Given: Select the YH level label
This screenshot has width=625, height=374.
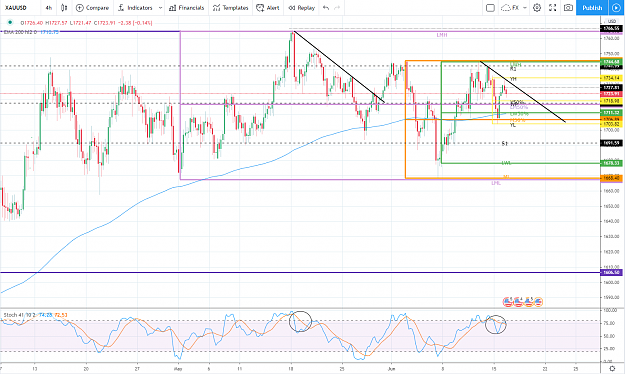Looking at the screenshot, I should coord(513,79).
